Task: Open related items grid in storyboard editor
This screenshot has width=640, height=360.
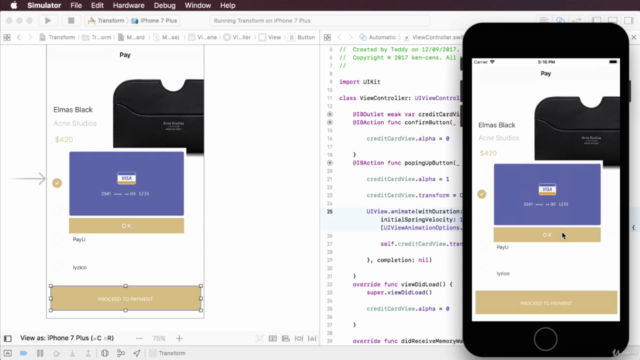Action: (x=7, y=37)
